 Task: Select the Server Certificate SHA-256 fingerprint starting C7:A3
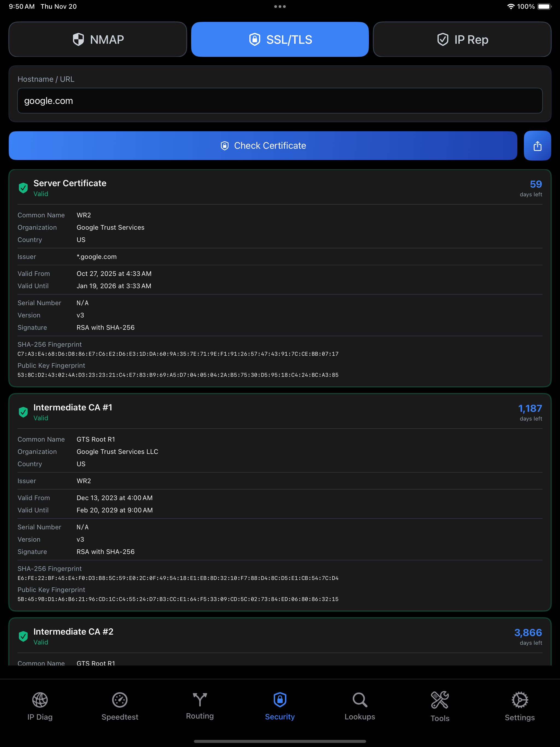click(178, 354)
